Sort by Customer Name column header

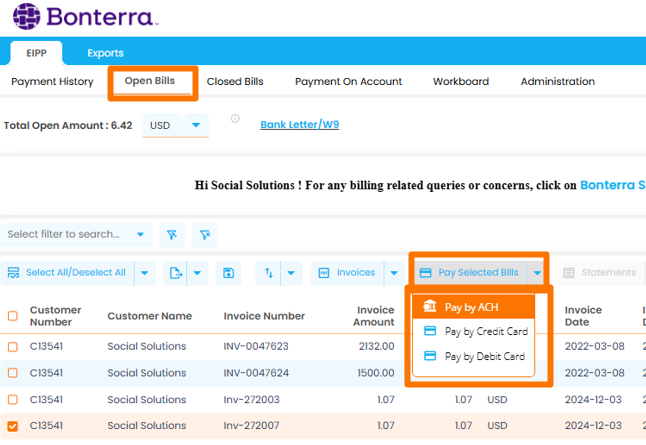[x=150, y=316]
